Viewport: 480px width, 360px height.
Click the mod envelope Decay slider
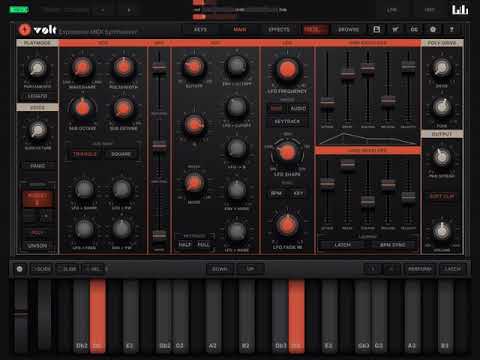347,164
